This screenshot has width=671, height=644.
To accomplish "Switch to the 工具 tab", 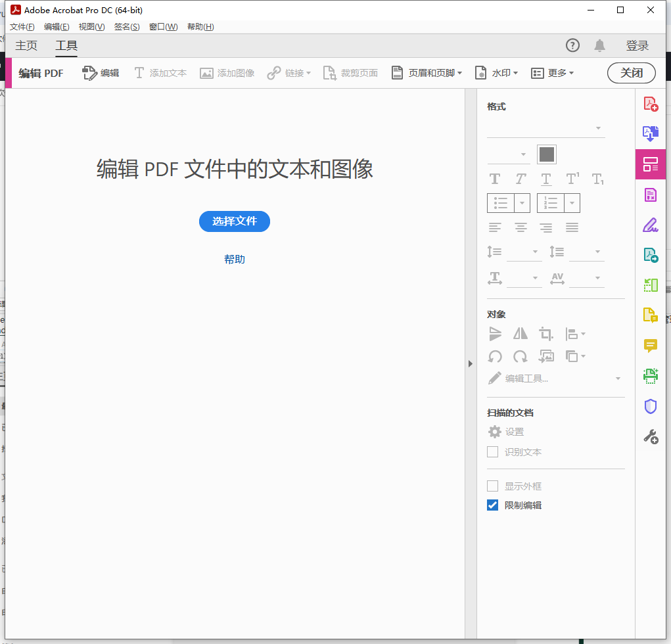I will coord(66,45).
